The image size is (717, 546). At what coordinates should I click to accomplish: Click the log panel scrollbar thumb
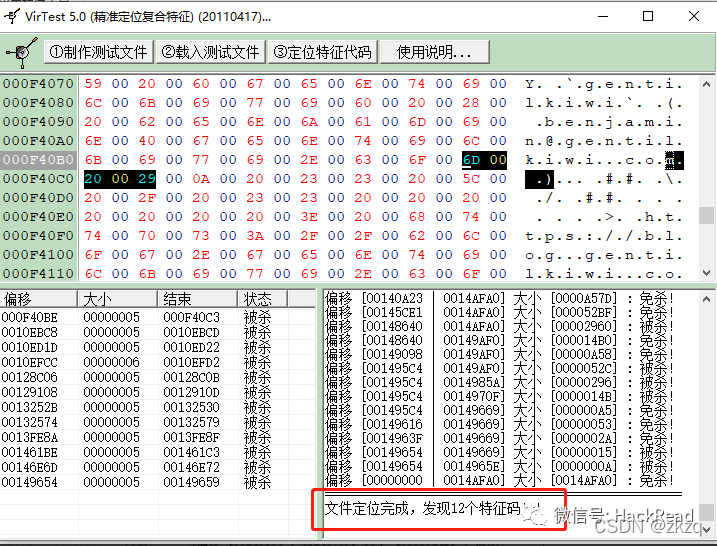706,512
